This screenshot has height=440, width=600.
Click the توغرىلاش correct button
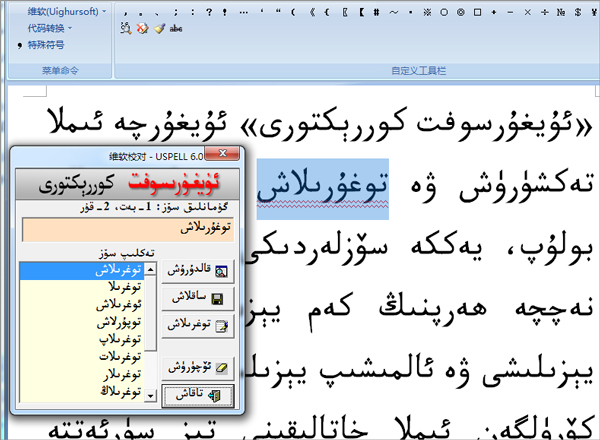tap(197, 325)
